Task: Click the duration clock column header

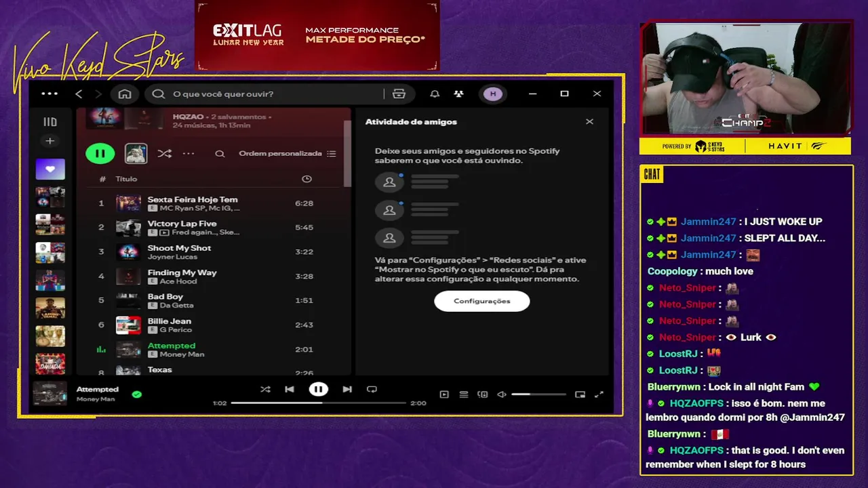Action: 307,179
